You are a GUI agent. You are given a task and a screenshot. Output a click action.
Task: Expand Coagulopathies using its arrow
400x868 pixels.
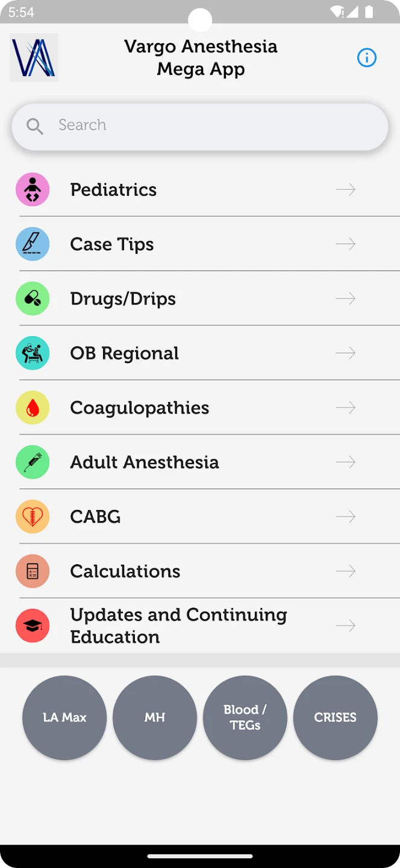pyautogui.click(x=346, y=407)
